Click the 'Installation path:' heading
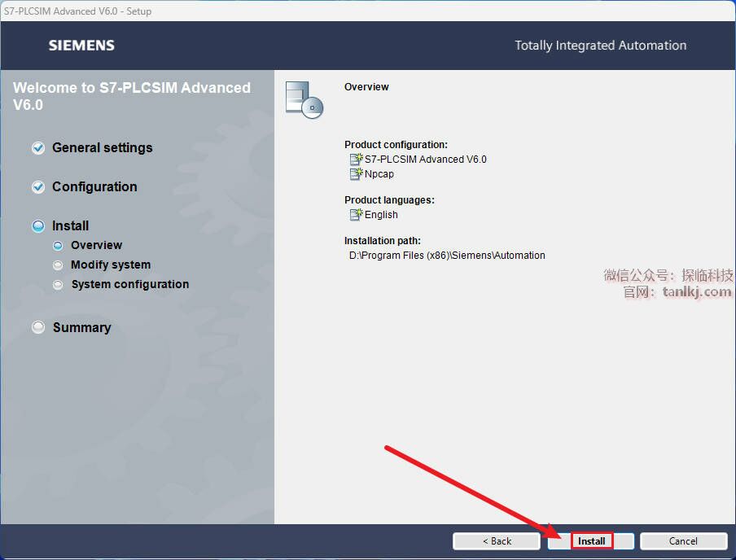 click(x=383, y=241)
